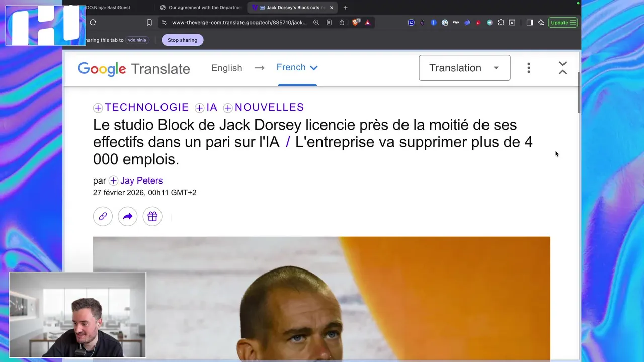Follow the NOUVELLES topic plus icon
The width and height of the screenshot is (644, 362).
228,108
